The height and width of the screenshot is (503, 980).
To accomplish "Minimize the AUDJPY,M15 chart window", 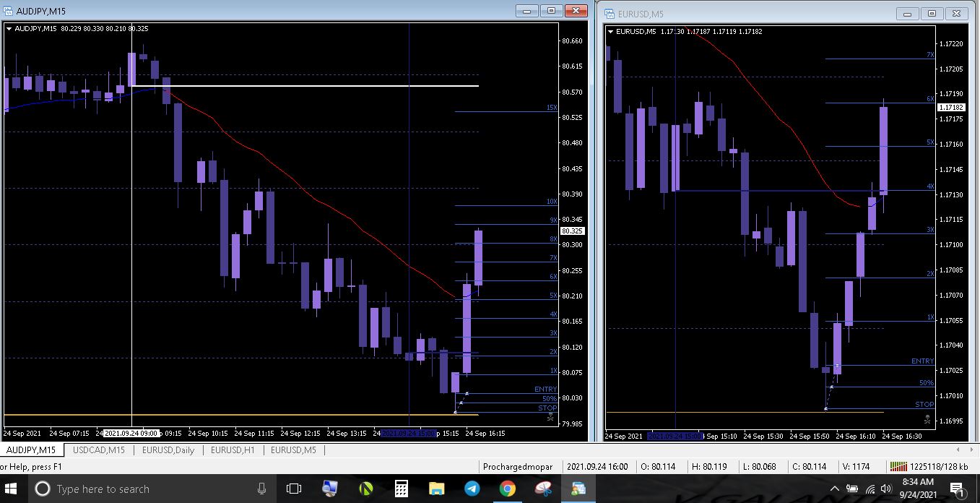I will point(528,10).
